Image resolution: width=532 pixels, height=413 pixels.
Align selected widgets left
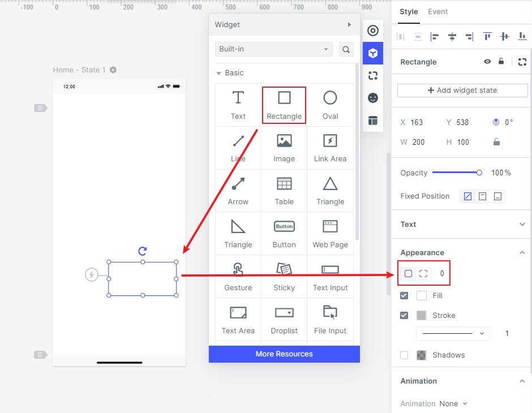(434, 36)
